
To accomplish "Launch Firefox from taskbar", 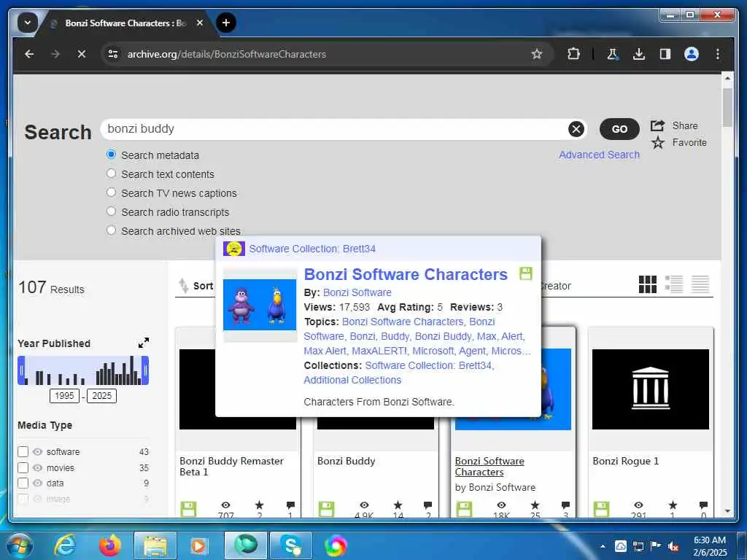I will point(110,545).
